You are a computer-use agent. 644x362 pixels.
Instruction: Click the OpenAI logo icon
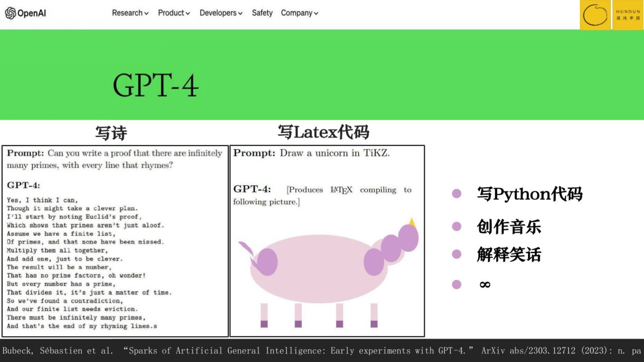[x=11, y=13]
